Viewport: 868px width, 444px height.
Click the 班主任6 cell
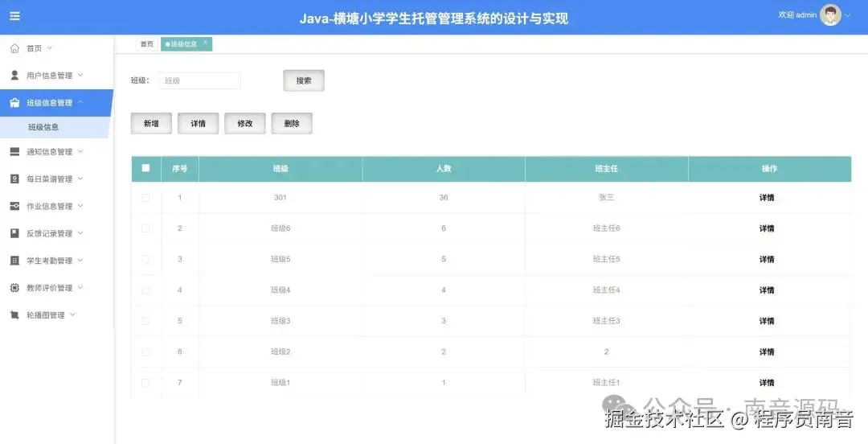[x=607, y=228]
